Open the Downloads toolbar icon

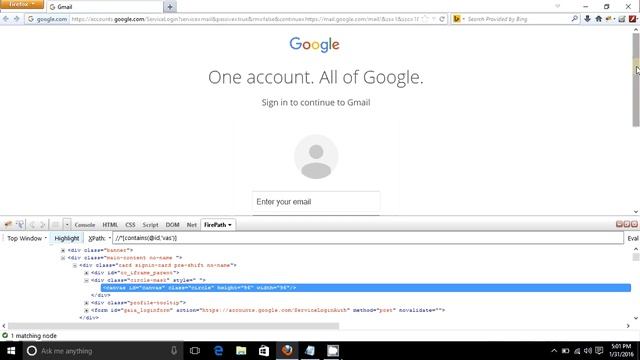pos(587,19)
